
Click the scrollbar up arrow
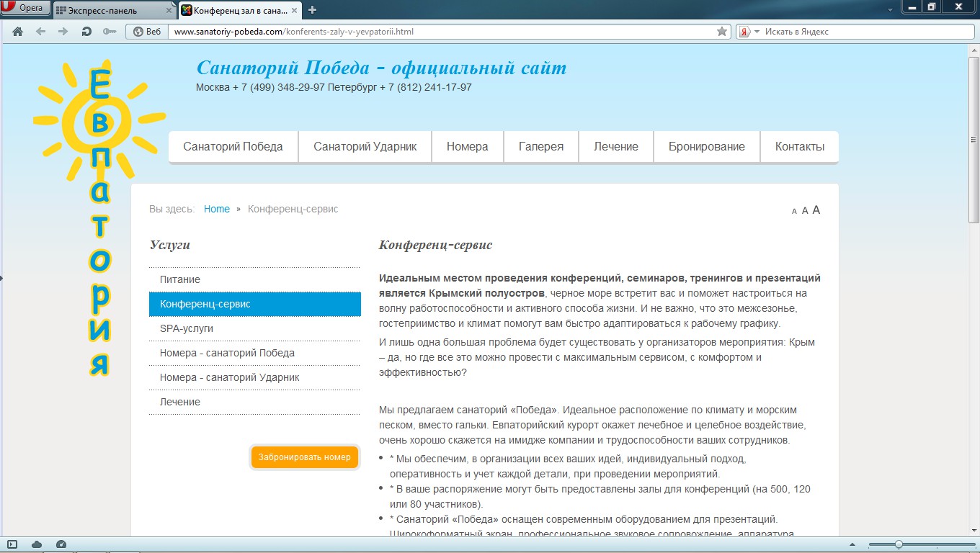pos(974,49)
